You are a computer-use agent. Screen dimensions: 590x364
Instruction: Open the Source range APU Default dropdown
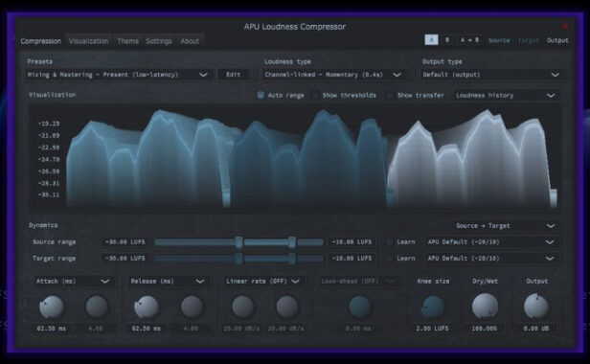(491, 242)
